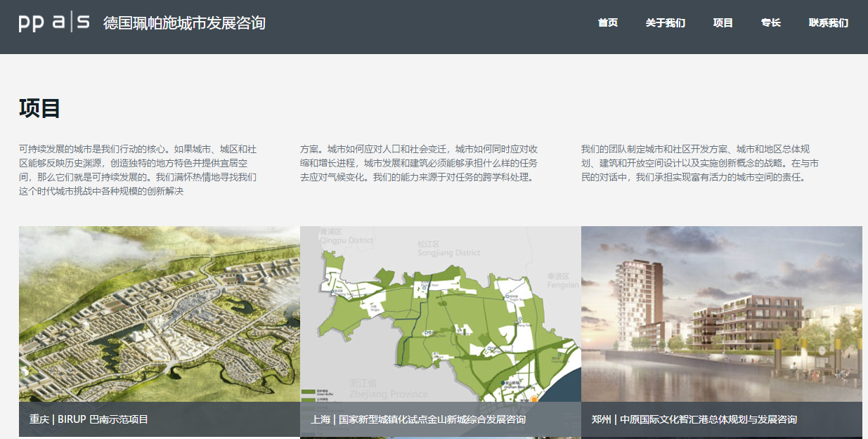Click the paragraph starting with 我们的团队制定
868x439 pixels.
[699, 163]
